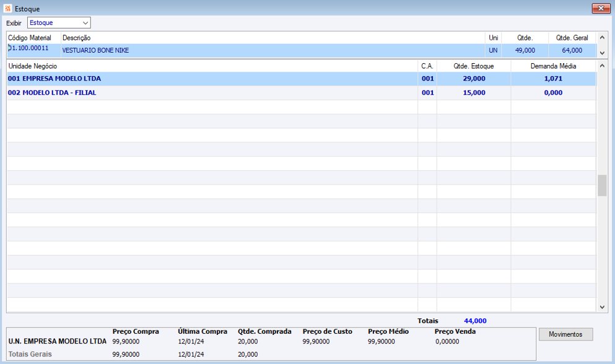The height and width of the screenshot is (364, 615).
Task: Click C.A. 001 cell of EMPRESA MODELO row
Action: [428, 79]
